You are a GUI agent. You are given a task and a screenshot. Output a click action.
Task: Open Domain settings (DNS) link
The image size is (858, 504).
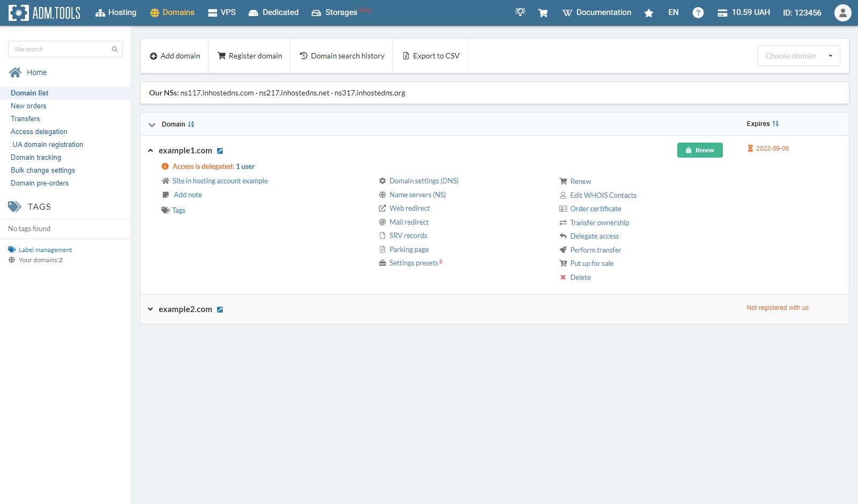[x=424, y=181]
